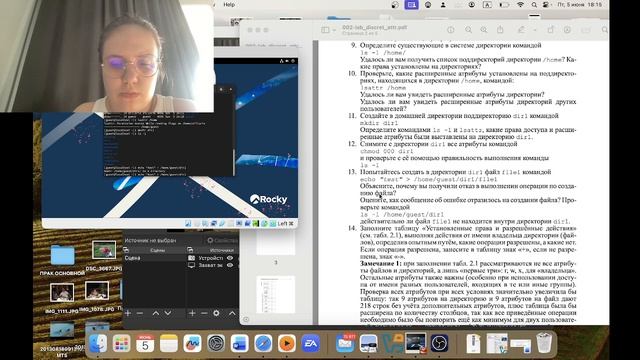
Task: Open the Calendar app showing 5
Action: coord(145,343)
